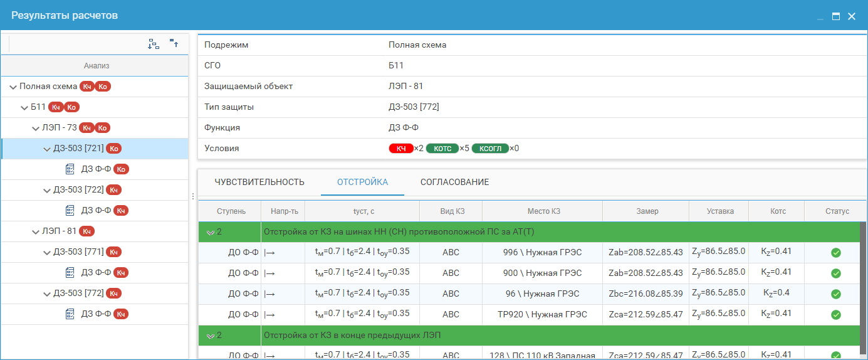
Task: Sort by the Замер column header
Action: [647, 211]
